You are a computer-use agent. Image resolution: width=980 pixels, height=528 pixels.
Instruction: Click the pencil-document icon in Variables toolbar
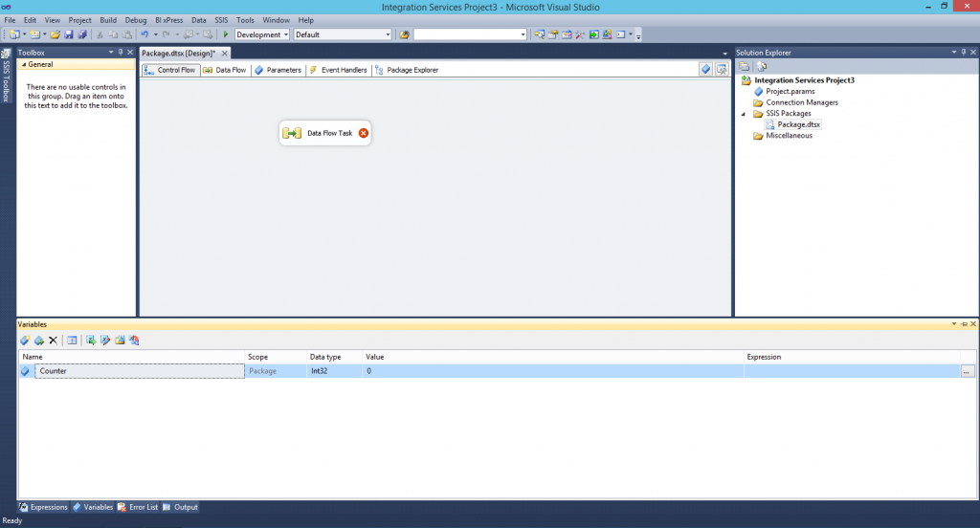105,340
